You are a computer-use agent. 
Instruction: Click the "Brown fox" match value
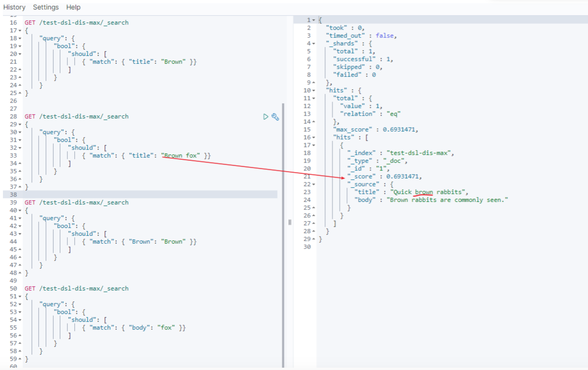click(181, 156)
